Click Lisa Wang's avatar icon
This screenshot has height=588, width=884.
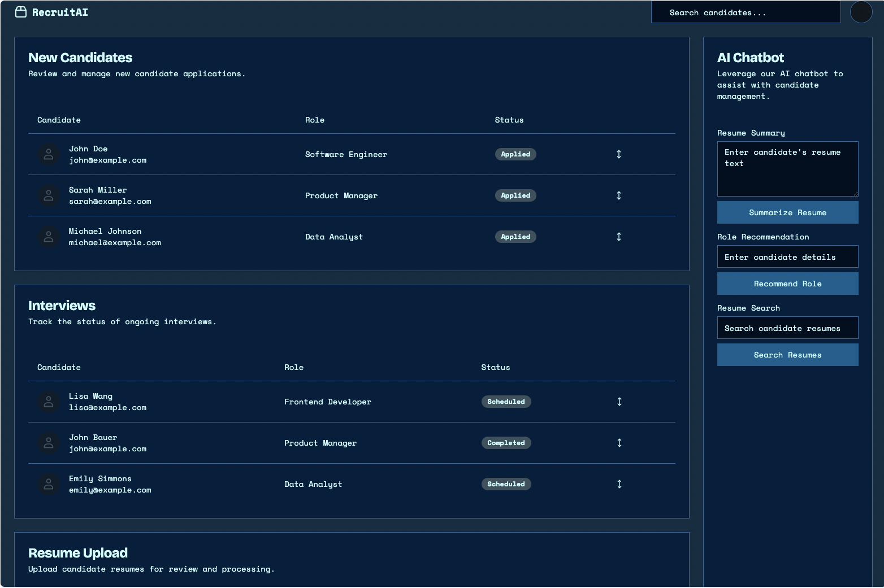(x=49, y=402)
